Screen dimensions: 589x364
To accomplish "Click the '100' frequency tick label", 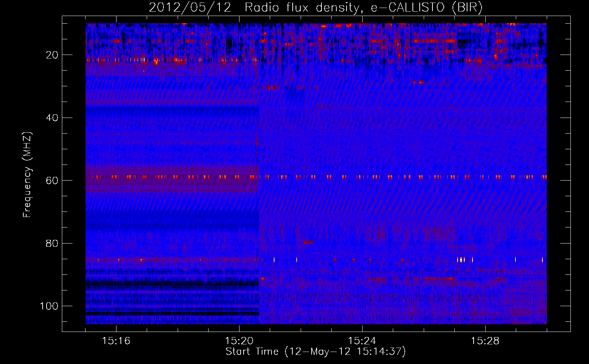I will pyautogui.click(x=49, y=306).
